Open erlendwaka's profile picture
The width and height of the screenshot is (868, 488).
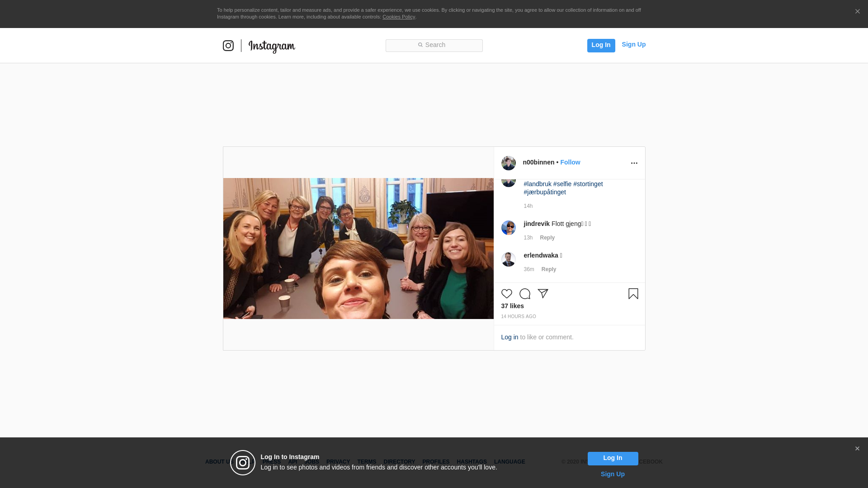click(x=508, y=259)
